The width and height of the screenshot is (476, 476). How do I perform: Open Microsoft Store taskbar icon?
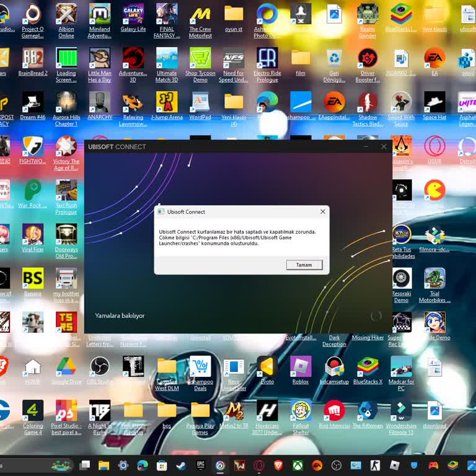coord(162,465)
